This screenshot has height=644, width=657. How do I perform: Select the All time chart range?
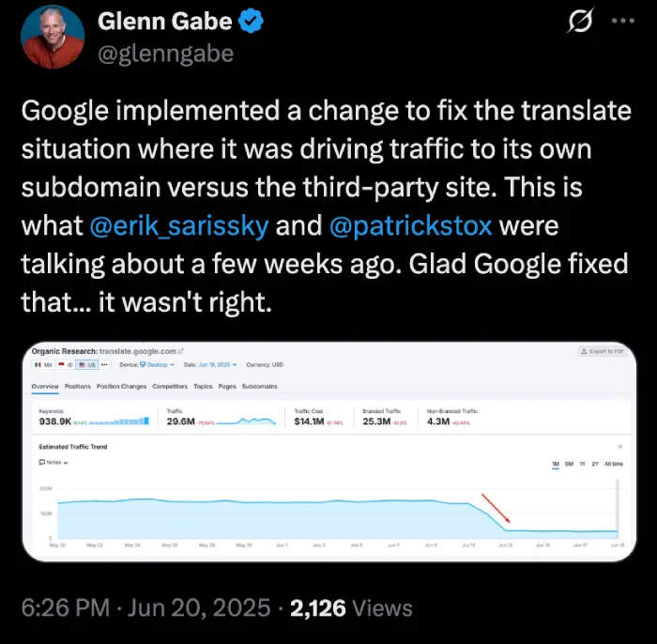tap(614, 464)
